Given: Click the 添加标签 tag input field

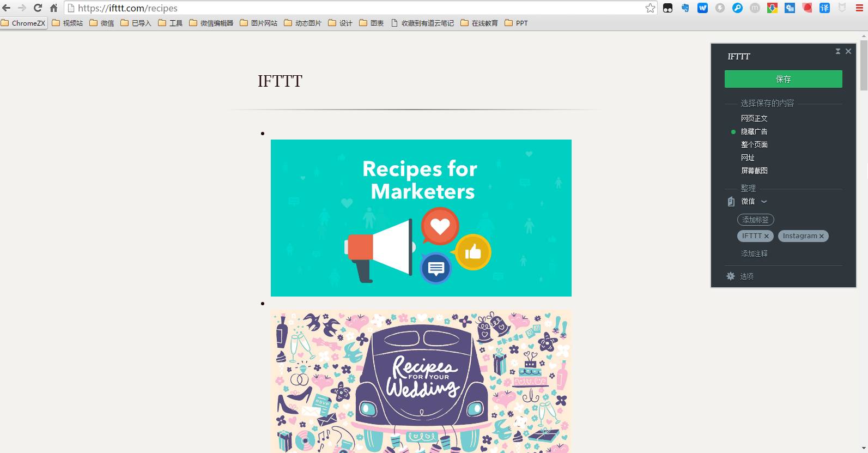Looking at the screenshot, I should tap(755, 220).
